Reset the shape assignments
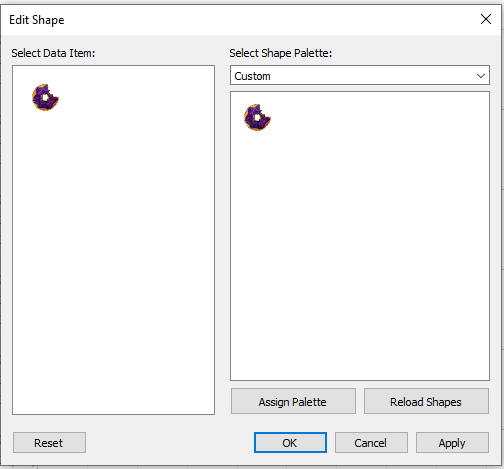This screenshot has height=469, width=504. click(x=49, y=443)
